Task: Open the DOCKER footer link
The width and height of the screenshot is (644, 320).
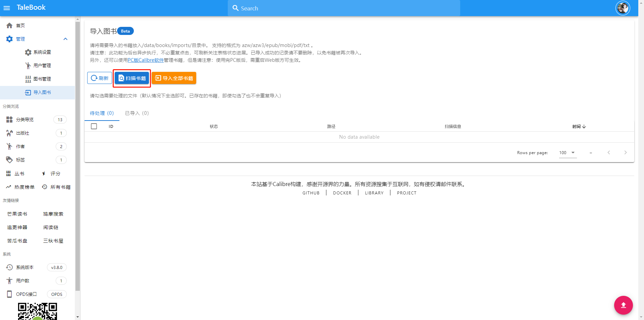Action: 342,193
